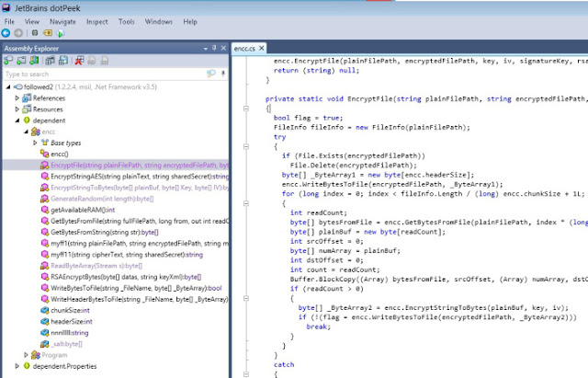Switch to the encc.cs tab
The height and width of the screenshot is (378, 588).
click(244, 49)
